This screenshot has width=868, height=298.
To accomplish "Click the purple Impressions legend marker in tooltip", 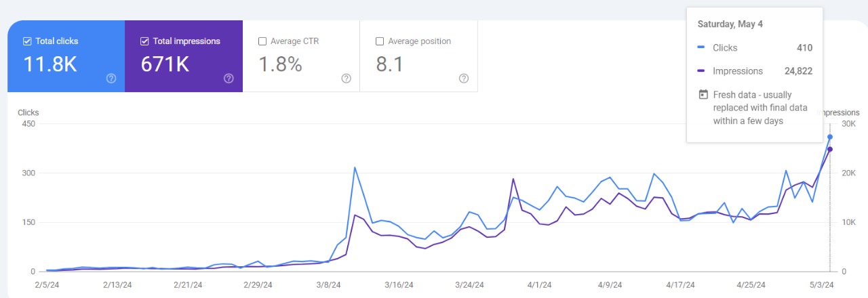I will [x=701, y=71].
